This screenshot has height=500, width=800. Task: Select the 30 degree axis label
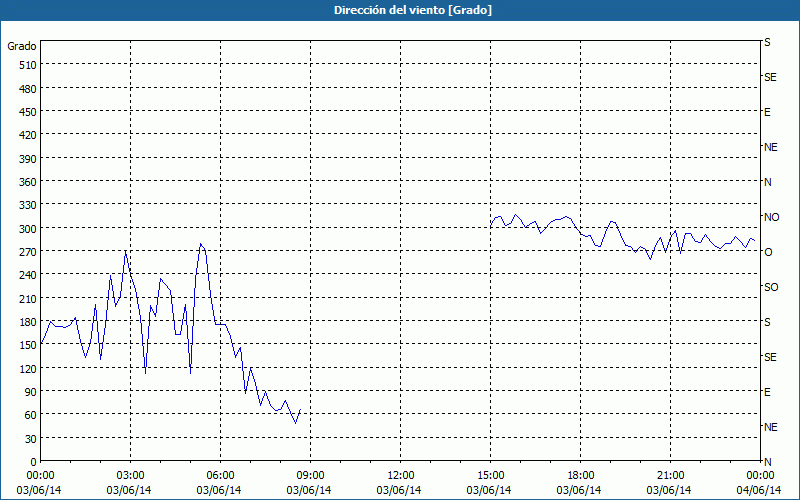coord(31,439)
